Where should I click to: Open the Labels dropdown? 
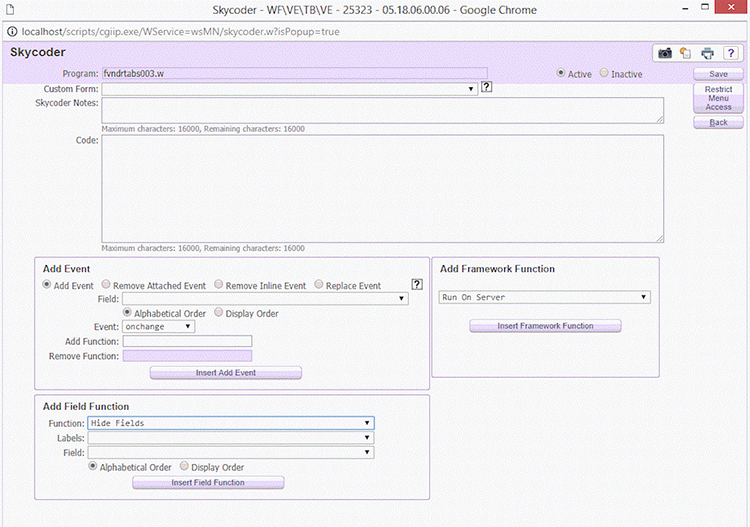tap(231, 438)
